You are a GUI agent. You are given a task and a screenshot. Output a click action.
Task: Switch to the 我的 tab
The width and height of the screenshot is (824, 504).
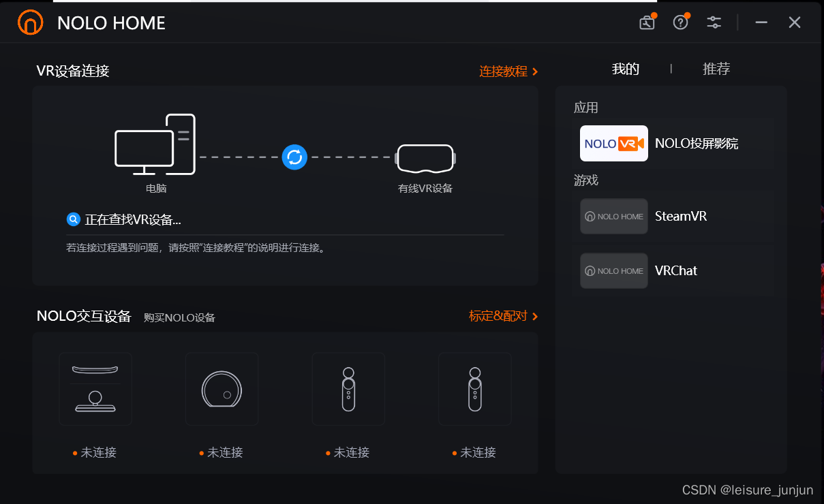[x=625, y=69]
